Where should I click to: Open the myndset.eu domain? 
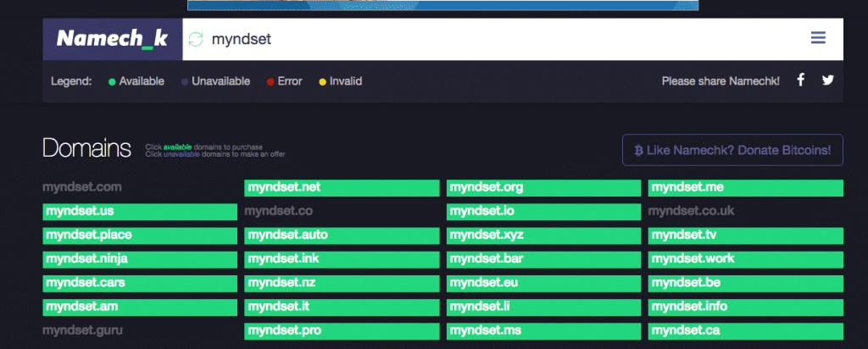click(543, 283)
